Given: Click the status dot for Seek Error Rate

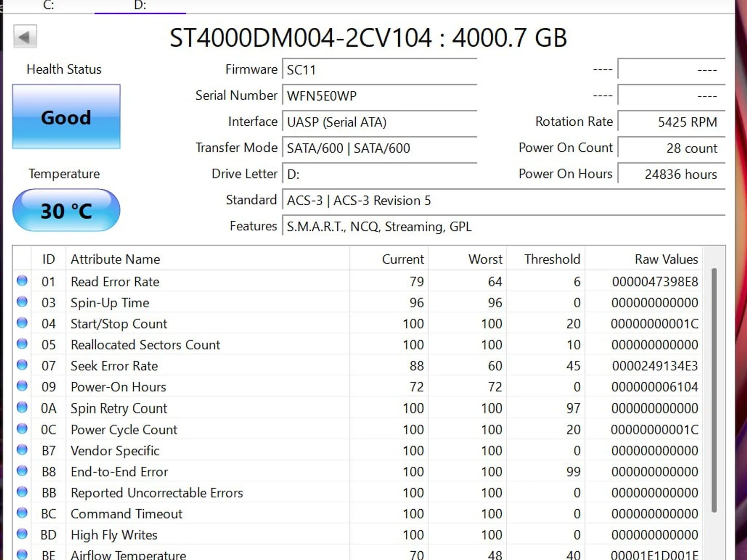Looking at the screenshot, I should click(22, 365).
